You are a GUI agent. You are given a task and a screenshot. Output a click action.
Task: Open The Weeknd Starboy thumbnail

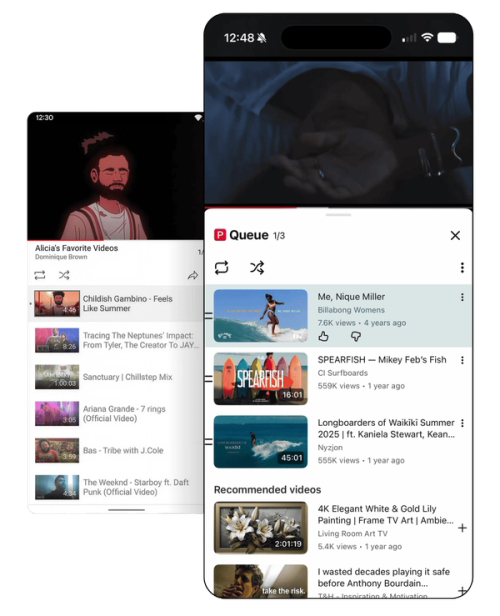point(57,487)
